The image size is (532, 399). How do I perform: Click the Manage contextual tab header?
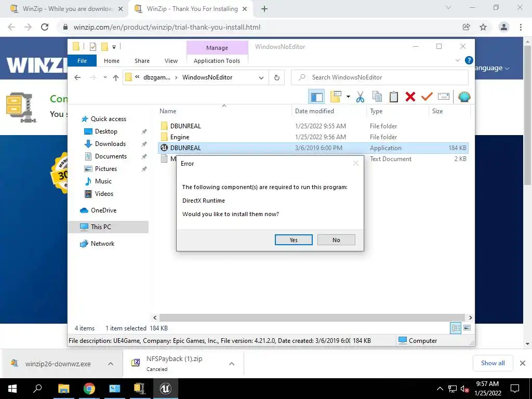[x=217, y=48]
